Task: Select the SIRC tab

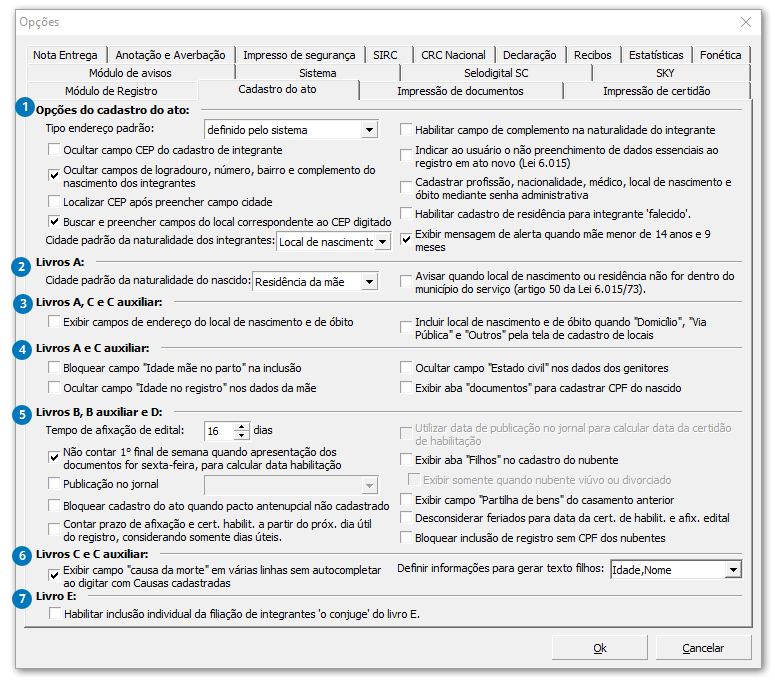Action: (385, 55)
